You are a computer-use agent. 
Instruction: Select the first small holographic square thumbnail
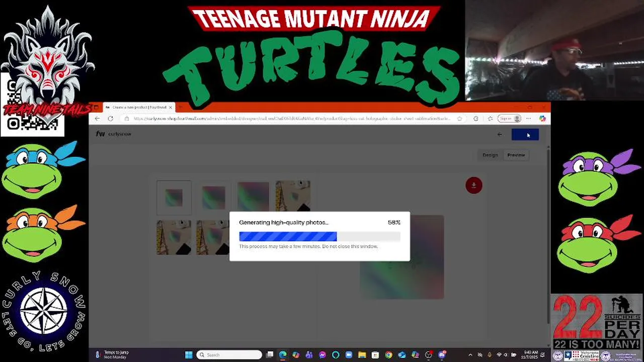174,198
